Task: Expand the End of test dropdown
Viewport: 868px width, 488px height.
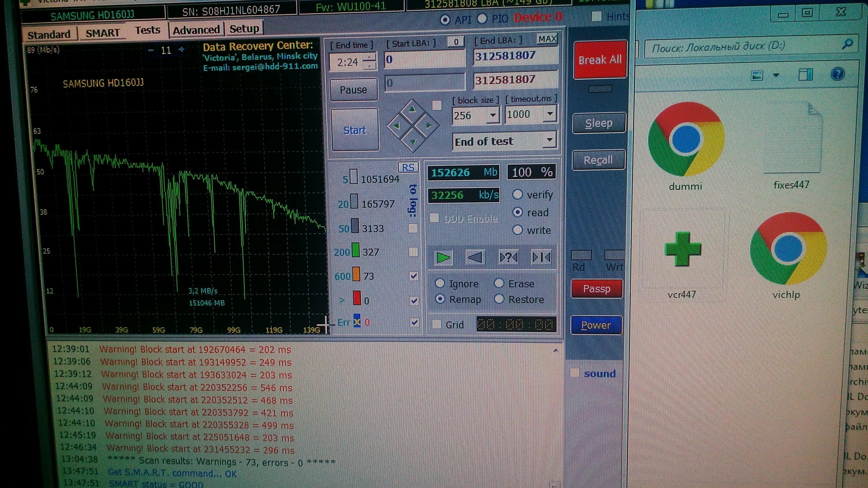Action: pos(549,140)
